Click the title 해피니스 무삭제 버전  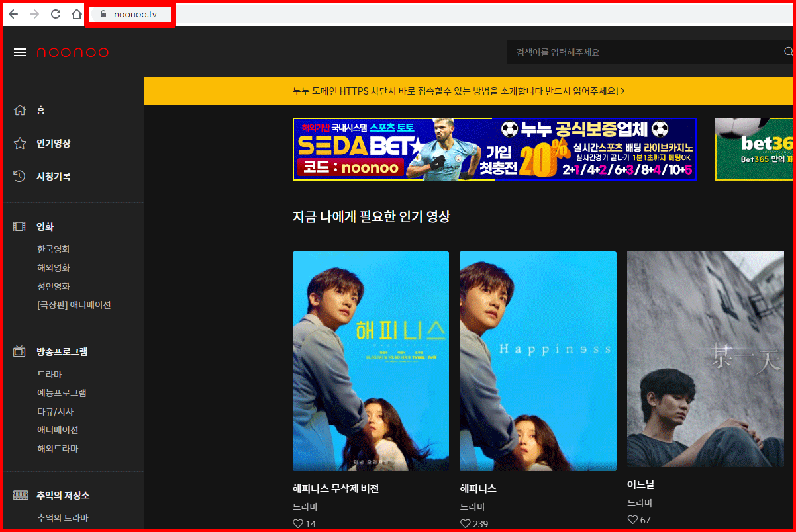coord(336,488)
